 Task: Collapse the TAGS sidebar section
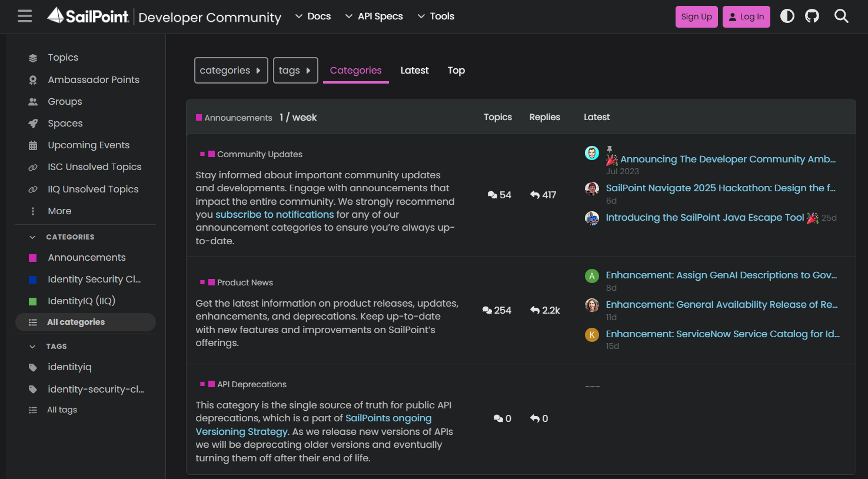[32, 347]
